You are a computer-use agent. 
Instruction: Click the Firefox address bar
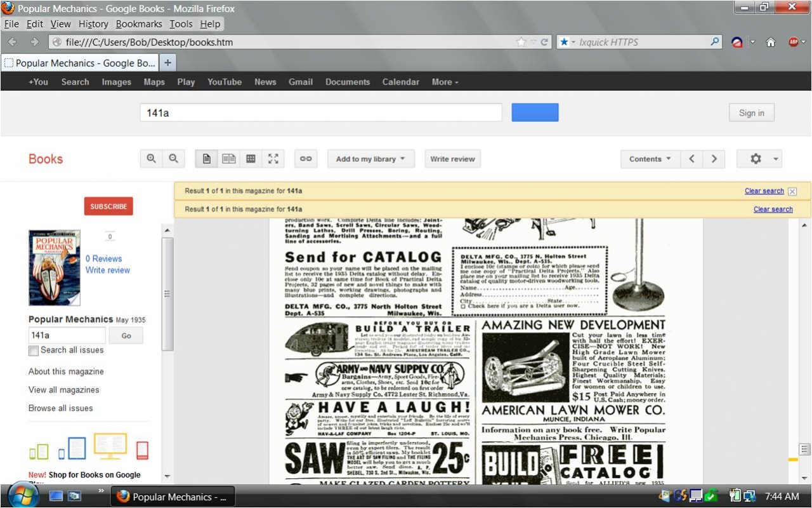pos(282,43)
